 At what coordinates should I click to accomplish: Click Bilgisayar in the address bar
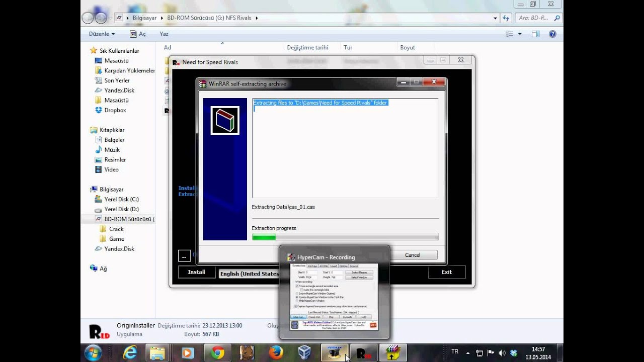point(144,18)
